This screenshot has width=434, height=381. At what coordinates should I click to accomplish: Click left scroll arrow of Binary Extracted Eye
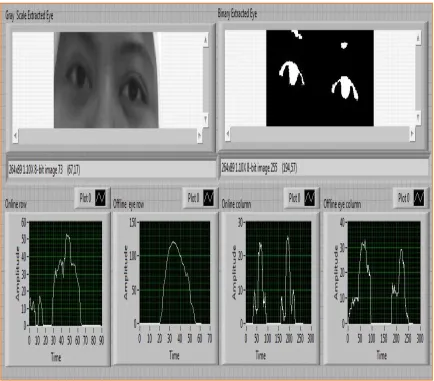click(x=228, y=134)
